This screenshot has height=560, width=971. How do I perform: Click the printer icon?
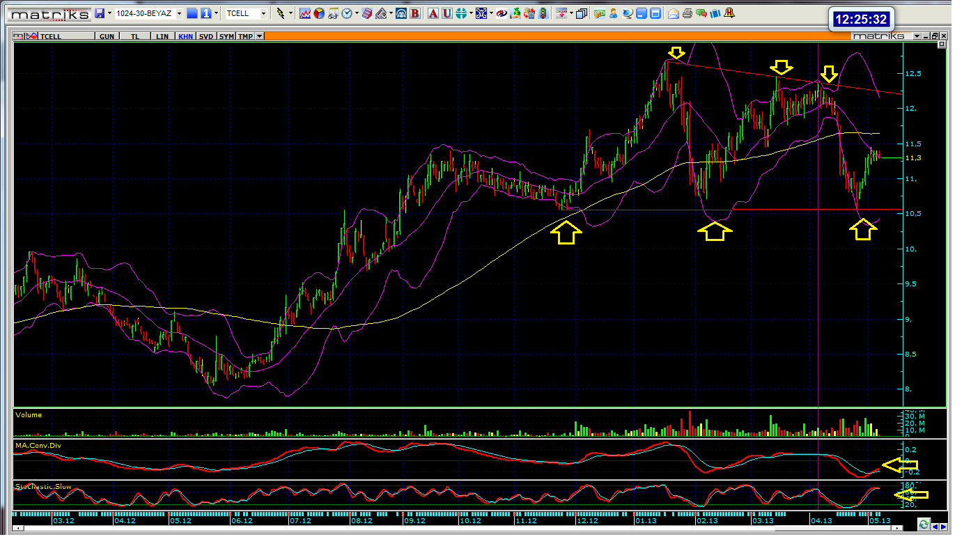(688, 13)
